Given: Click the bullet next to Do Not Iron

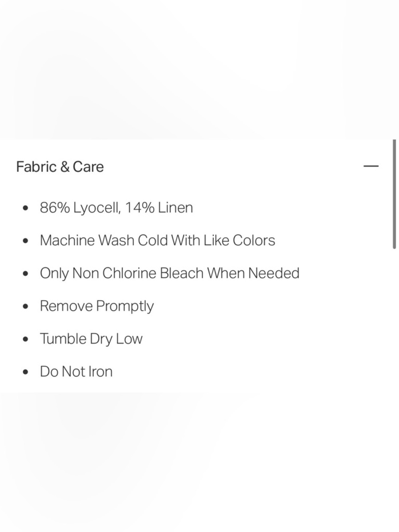Looking at the screenshot, I should (x=26, y=372).
